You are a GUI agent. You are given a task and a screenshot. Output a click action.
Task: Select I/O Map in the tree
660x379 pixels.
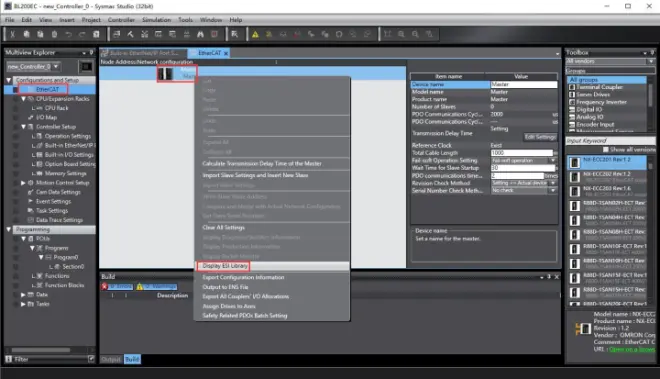pyautogui.click(x=46, y=117)
